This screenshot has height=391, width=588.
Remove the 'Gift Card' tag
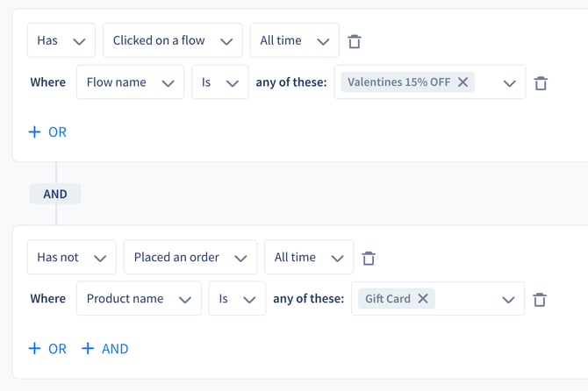point(423,298)
